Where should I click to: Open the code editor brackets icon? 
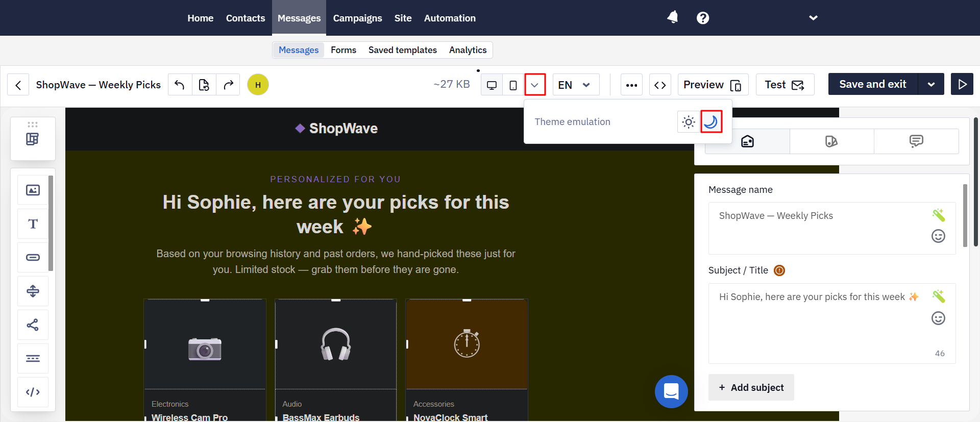click(660, 85)
